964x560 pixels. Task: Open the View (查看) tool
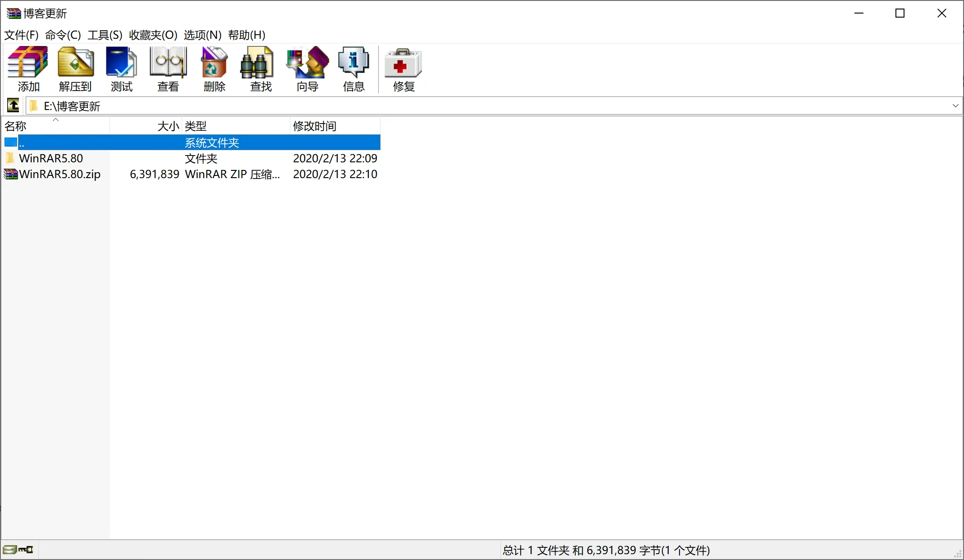[x=168, y=62]
